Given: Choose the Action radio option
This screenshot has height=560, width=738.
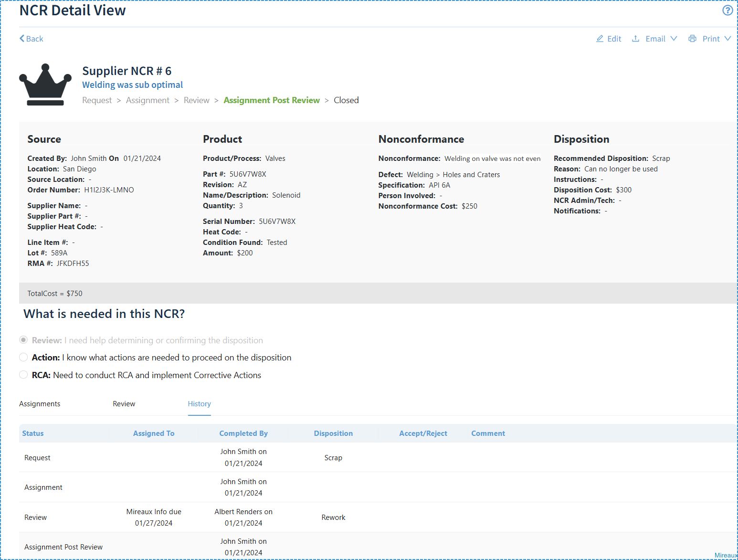Looking at the screenshot, I should [23, 357].
